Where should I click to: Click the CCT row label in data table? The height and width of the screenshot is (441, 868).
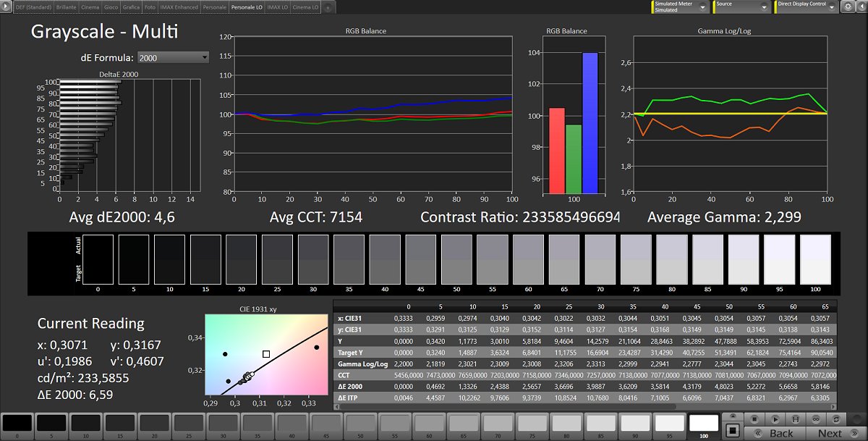click(x=344, y=376)
